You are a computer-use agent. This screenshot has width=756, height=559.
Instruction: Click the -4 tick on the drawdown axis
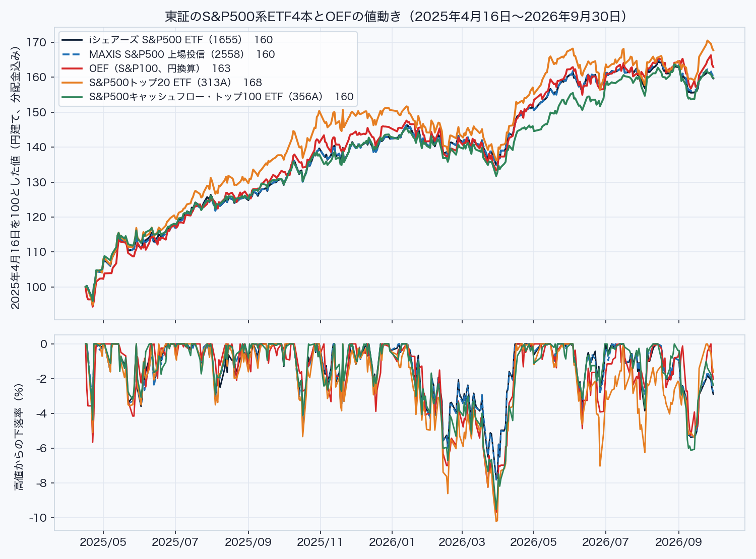coord(41,413)
